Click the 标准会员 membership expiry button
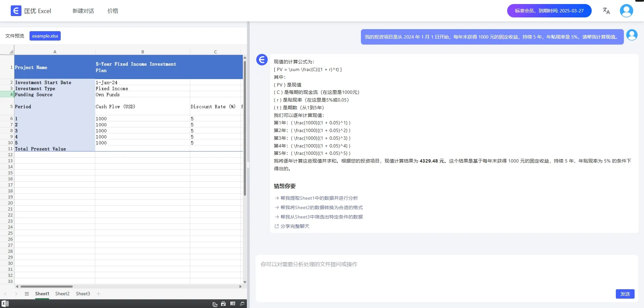Viewport: 644px width, 308px height. point(549,11)
